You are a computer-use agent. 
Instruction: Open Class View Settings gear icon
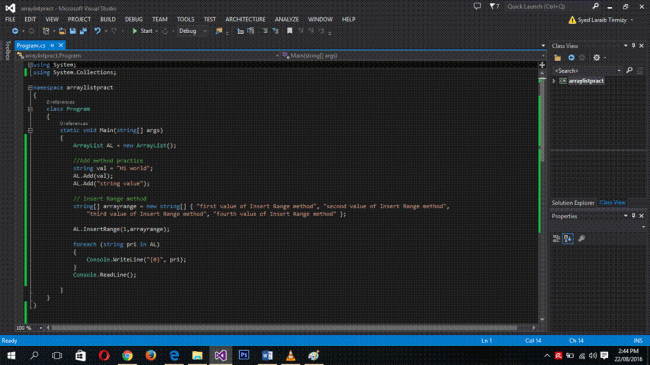(597, 58)
